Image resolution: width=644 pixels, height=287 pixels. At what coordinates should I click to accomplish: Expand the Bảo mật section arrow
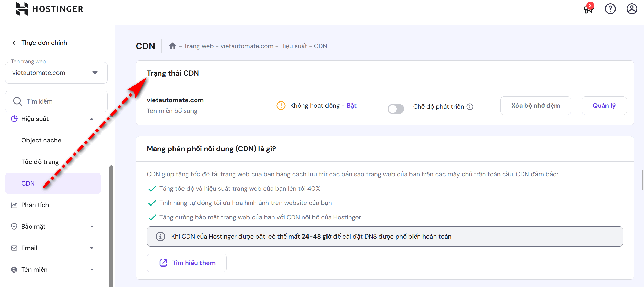(92, 227)
